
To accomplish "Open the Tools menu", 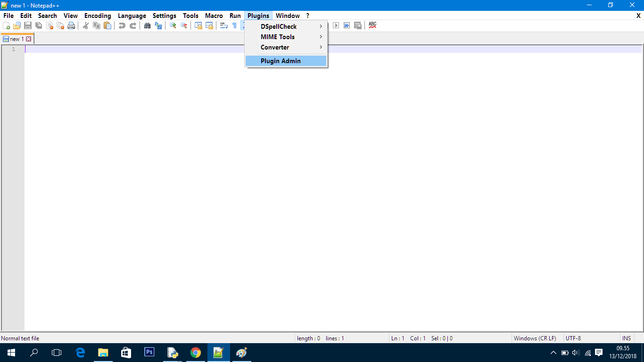I will [191, 16].
